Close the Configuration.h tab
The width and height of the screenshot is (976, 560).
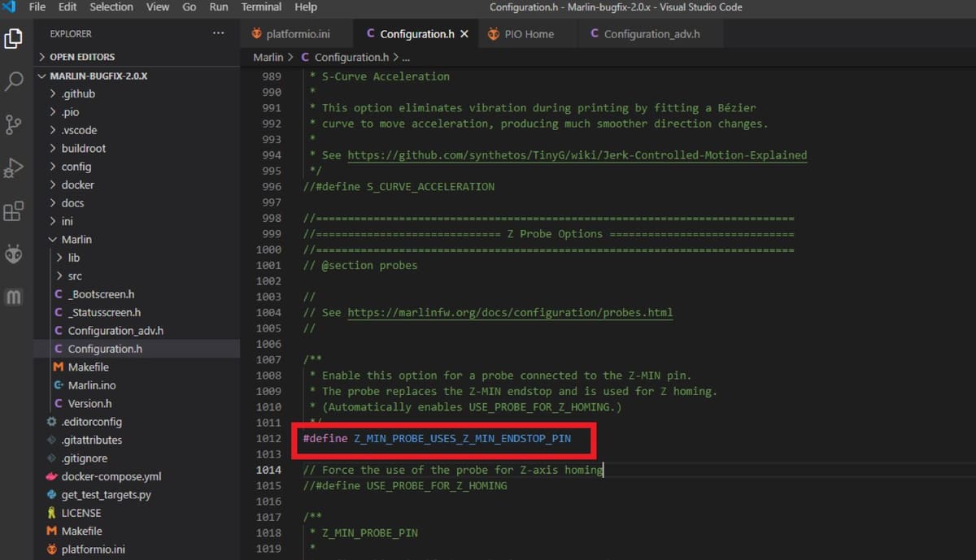[464, 34]
